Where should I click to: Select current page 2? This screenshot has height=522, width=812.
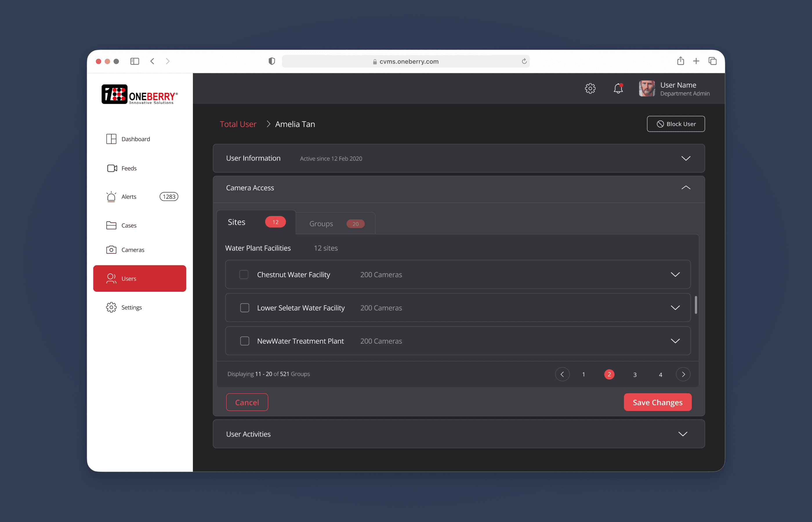[x=609, y=374]
